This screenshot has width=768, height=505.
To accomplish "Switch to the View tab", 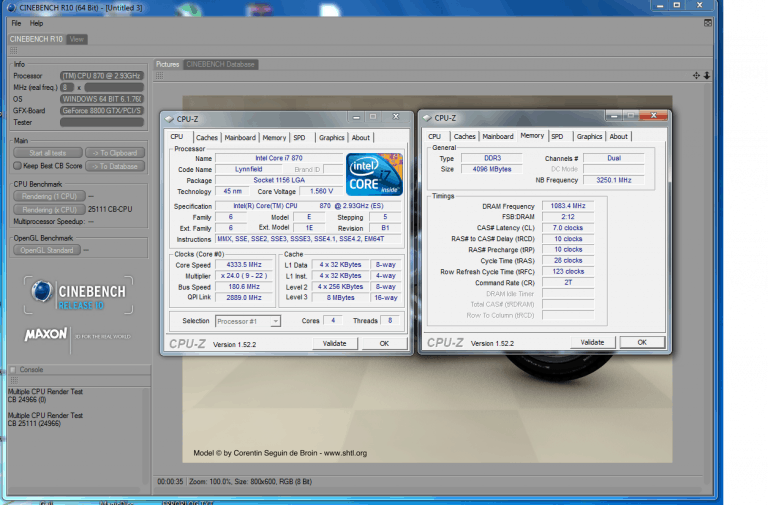I will pos(76,39).
